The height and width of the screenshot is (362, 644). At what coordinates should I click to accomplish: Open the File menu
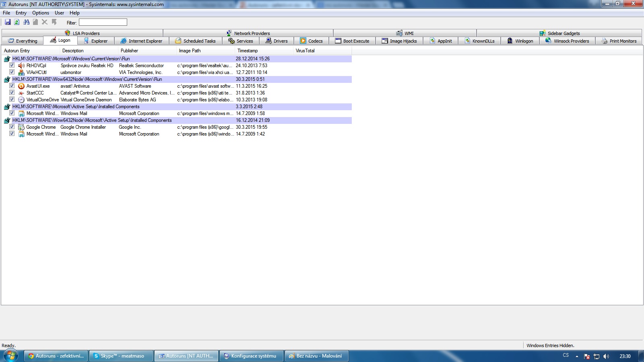6,13
